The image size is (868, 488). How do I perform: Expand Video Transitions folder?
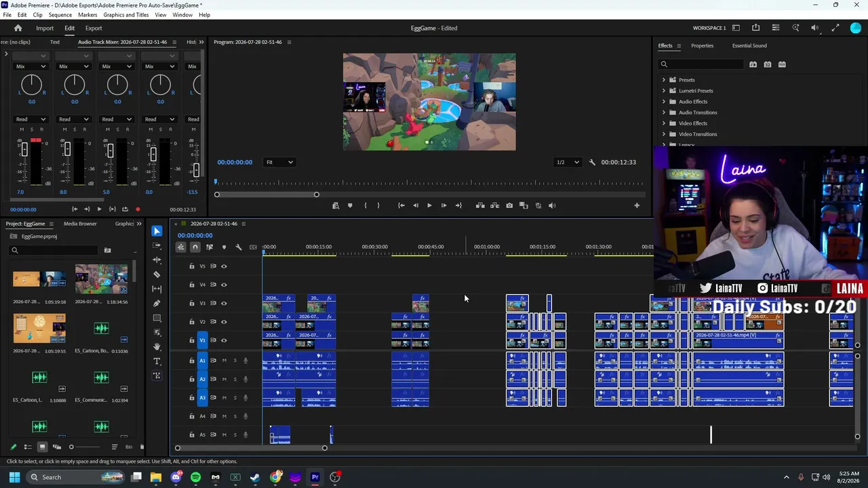pyautogui.click(x=664, y=134)
